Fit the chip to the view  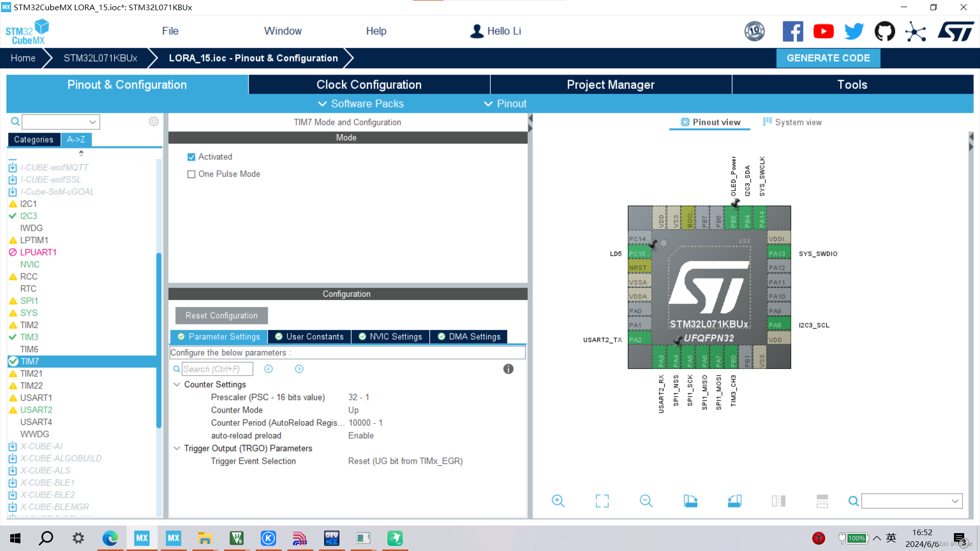point(602,501)
